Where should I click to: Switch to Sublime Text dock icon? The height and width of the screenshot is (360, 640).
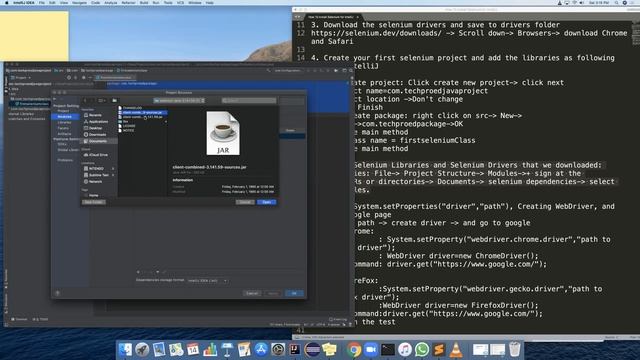pyautogui.click(x=439, y=350)
